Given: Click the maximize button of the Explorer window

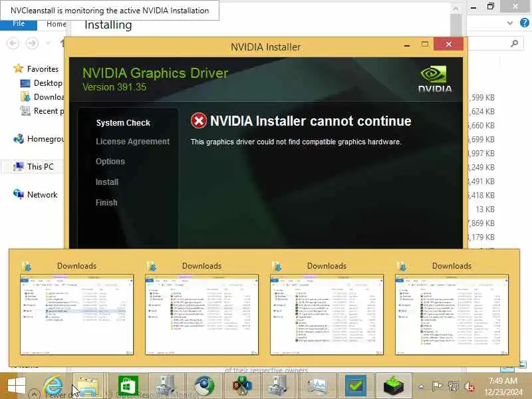Looking at the screenshot, I should click(x=491, y=7).
